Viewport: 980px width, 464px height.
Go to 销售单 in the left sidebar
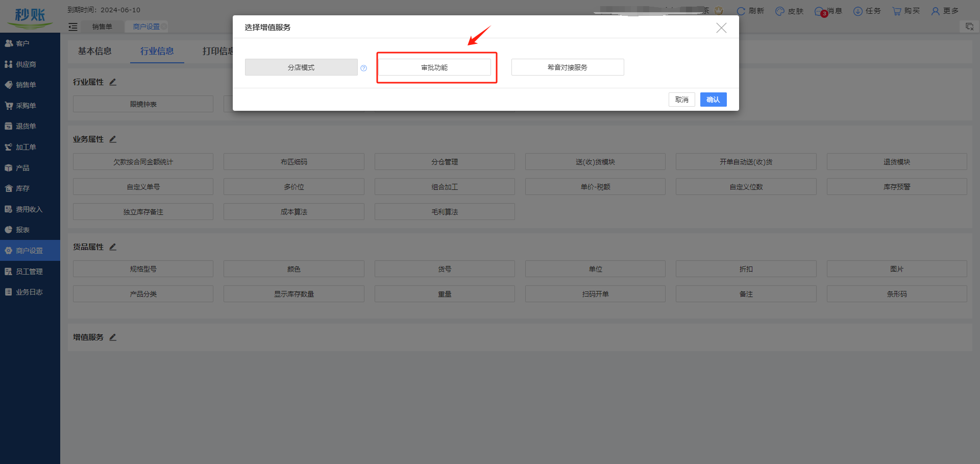pyautogui.click(x=30, y=85)
